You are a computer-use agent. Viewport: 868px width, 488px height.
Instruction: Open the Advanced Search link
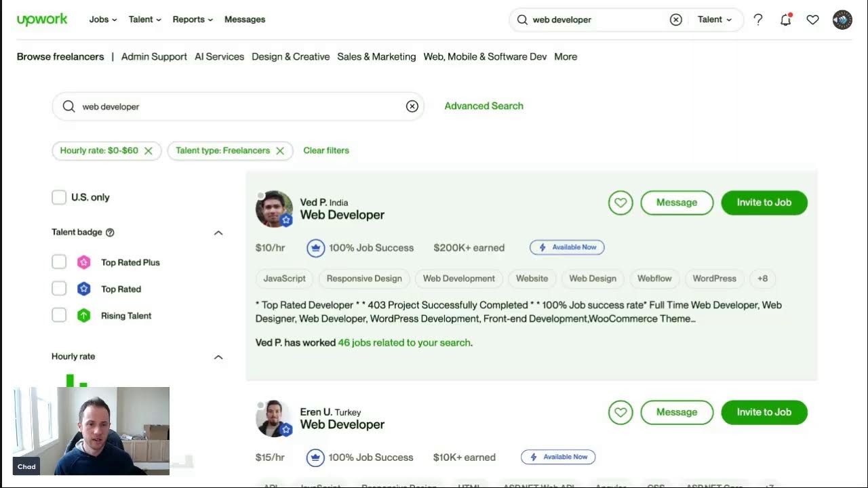(484, 106)
